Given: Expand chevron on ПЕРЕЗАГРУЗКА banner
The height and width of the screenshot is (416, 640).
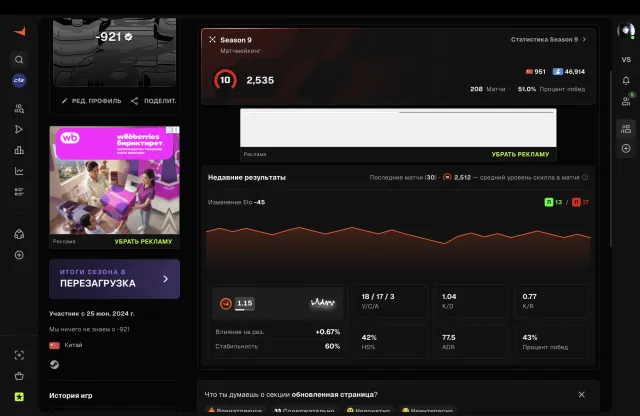Looking at the screenshot, I should (165, 279).
